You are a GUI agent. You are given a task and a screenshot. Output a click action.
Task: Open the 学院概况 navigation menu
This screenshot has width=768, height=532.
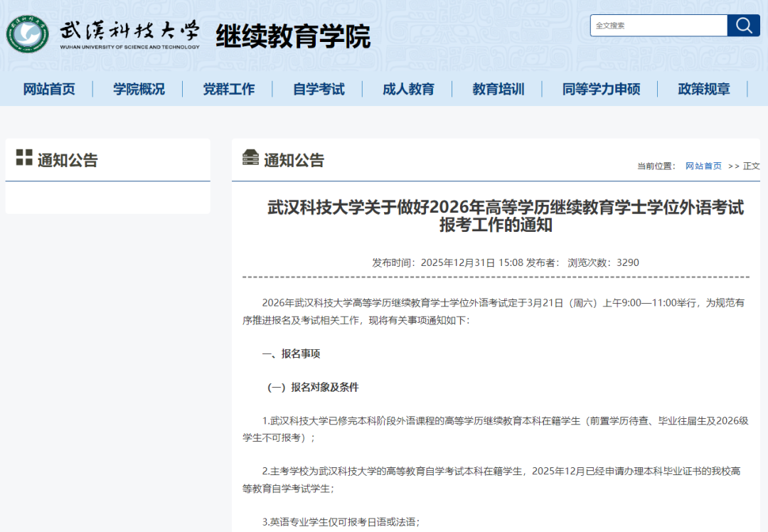click(x=138, y=89)
